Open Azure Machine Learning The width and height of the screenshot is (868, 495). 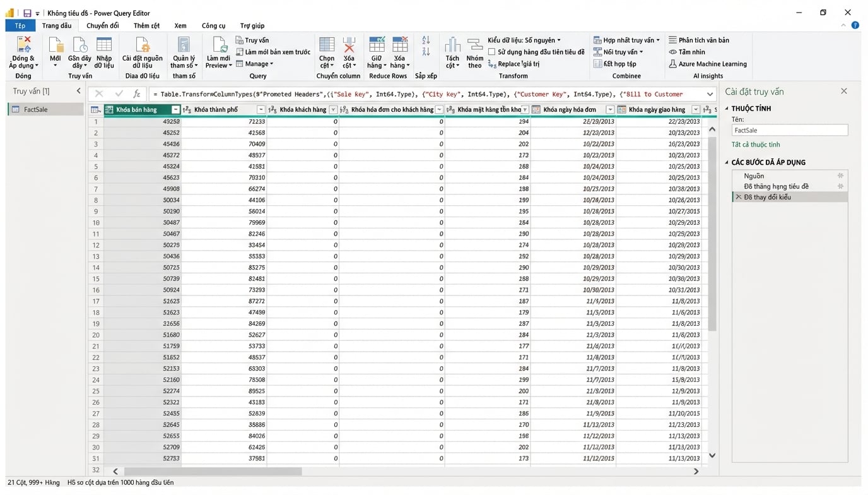pos(708,64)
